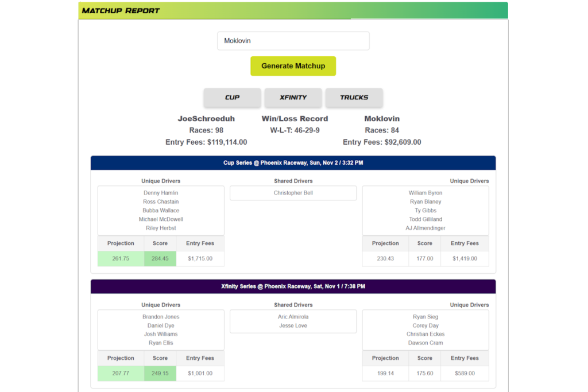Select the 284.45 Cup score cell
Screen dimensions: 588x392
160,259
